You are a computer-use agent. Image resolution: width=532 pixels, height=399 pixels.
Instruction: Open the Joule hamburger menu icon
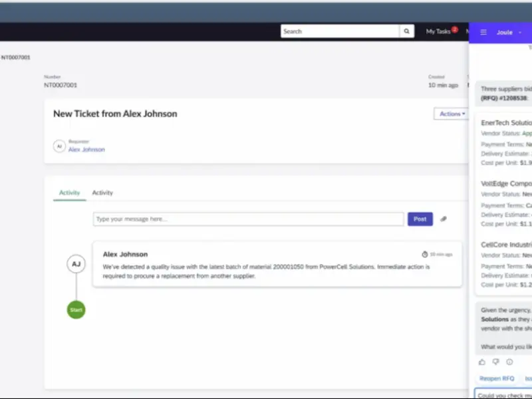pos(483,32)
